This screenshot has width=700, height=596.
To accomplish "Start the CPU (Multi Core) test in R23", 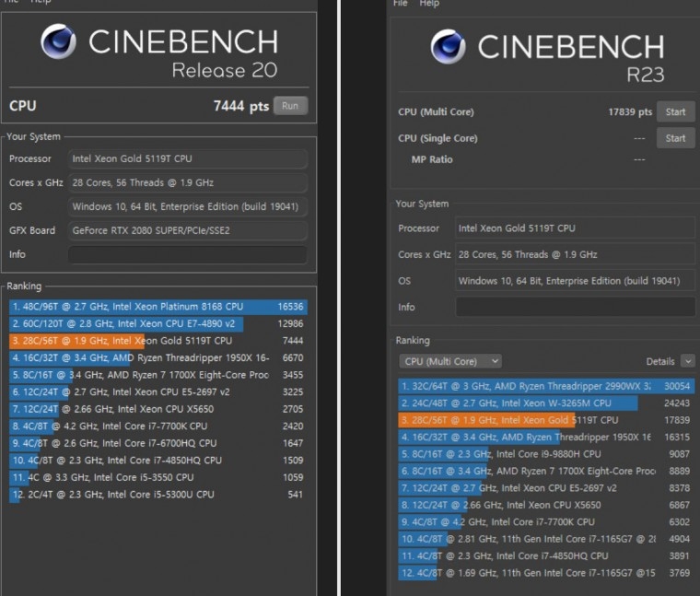I will pyautogui.click(x=675, y=111).
